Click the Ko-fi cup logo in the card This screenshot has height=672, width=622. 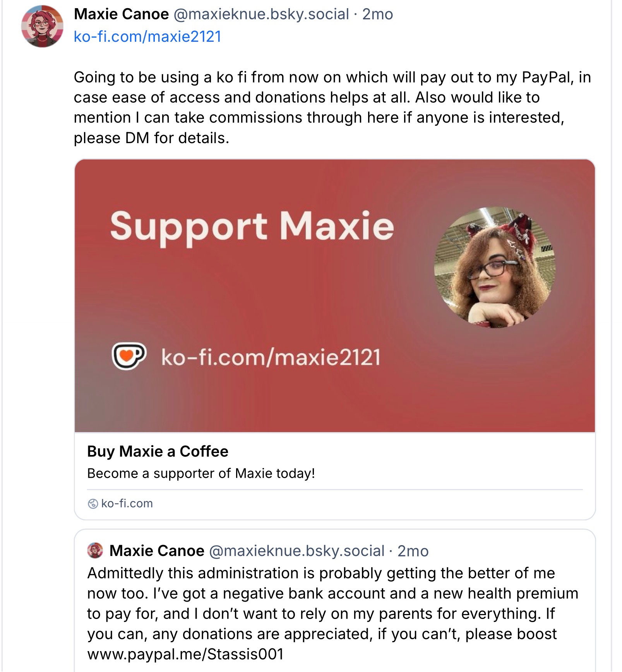tap(129, 356)
